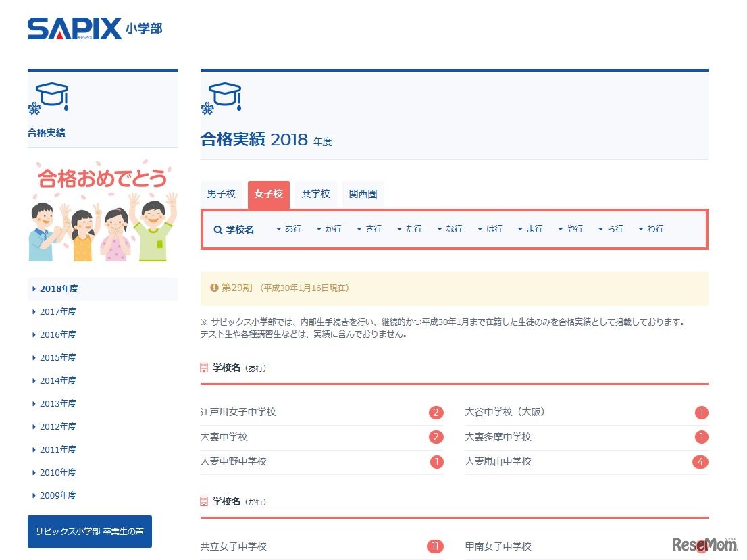Select the 2017年度 year in the sidebar
Image resolution: width=747 pixels, height=560 pixels.
[x=57, y=311]
